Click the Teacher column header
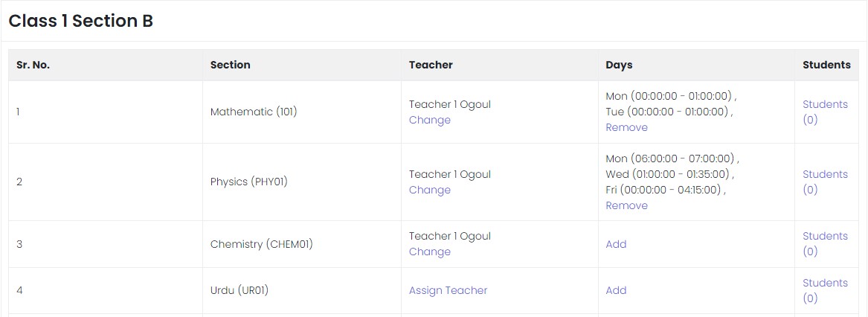868x317 pixels. click(431, 65)
